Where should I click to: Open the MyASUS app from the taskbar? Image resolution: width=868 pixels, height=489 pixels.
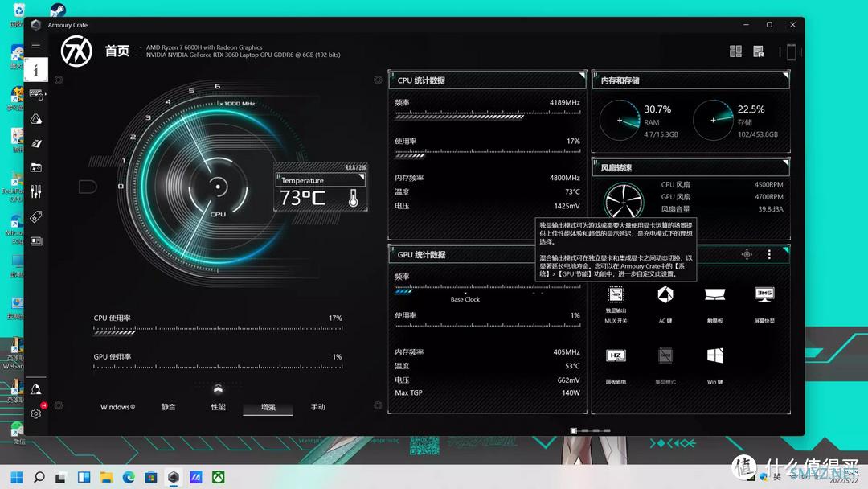point(196,478)
